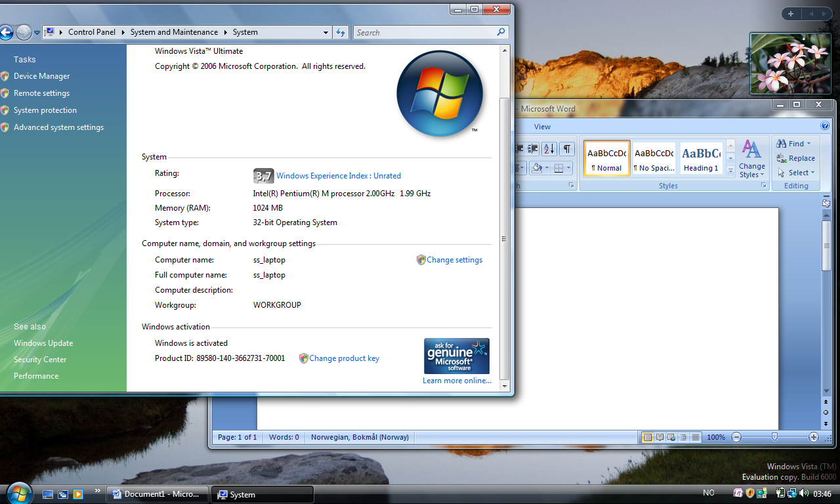Open System protection in the Tasks pane
The image size is (840, 504).
pyautogui.click(x=45, y=110)
